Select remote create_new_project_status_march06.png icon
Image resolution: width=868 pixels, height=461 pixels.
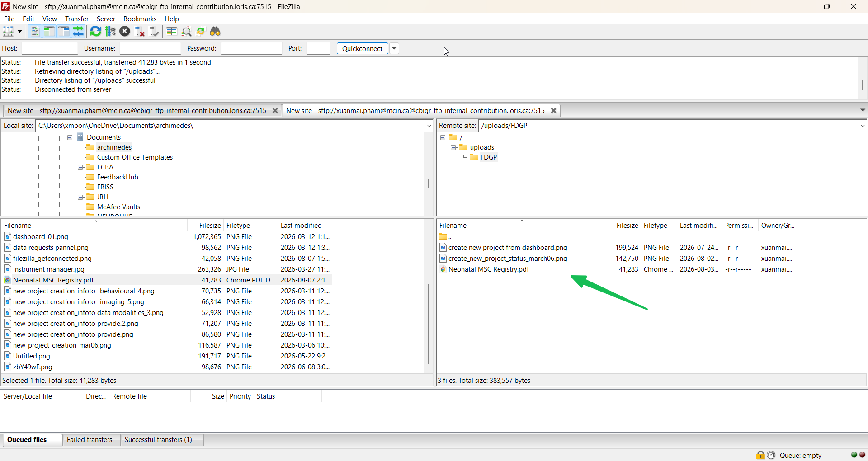point(443,258)
